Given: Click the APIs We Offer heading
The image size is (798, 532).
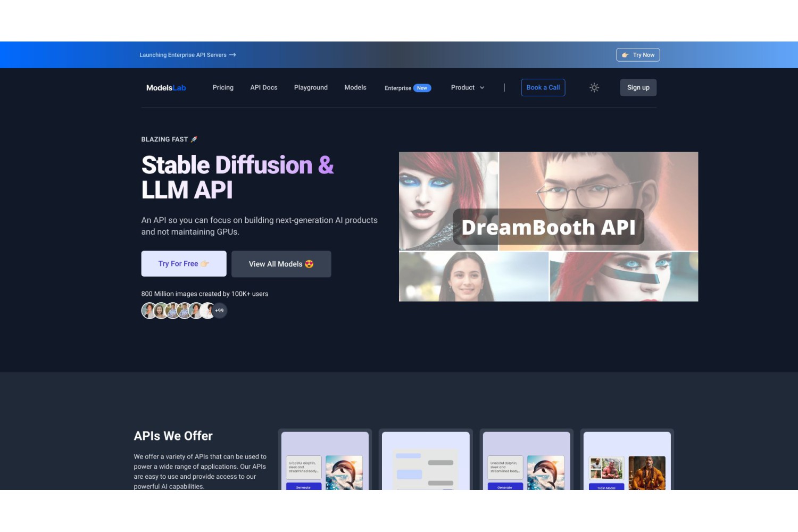Looking at the screenshot, I should [x=173, y=436].
